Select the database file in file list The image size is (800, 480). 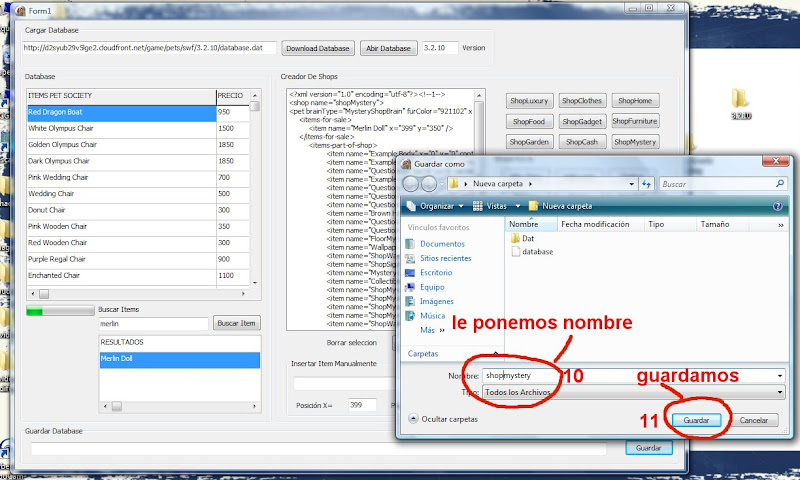532,251
